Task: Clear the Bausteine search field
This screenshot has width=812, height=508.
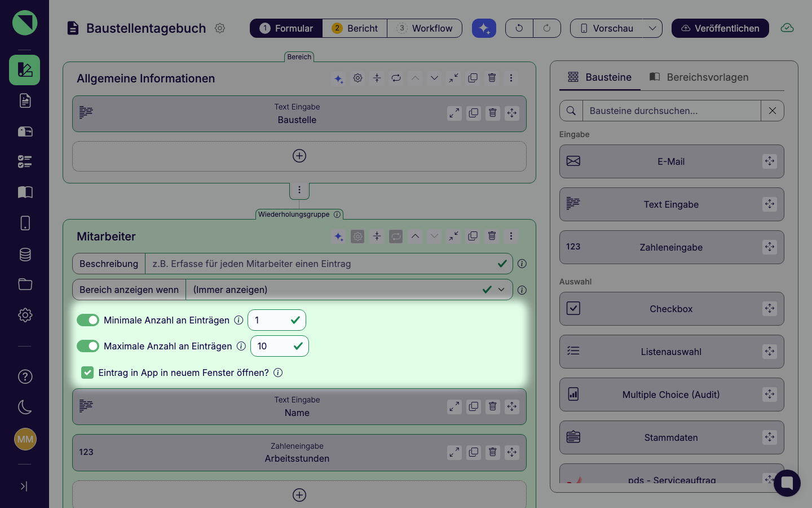Action: (x=773, y=111)
